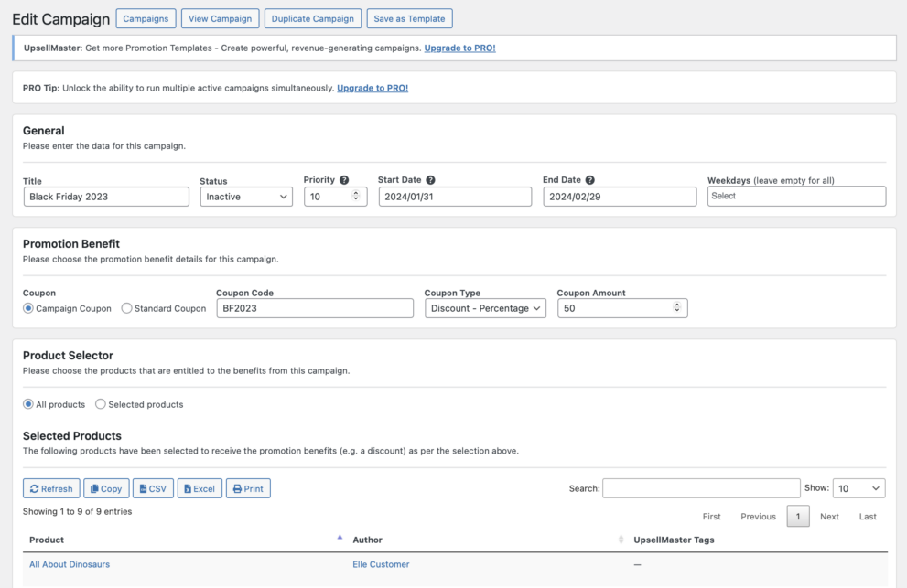This screenshot has width=907, height=588.
Task: Open the Show entries dropdown
Action: point(858,487)
